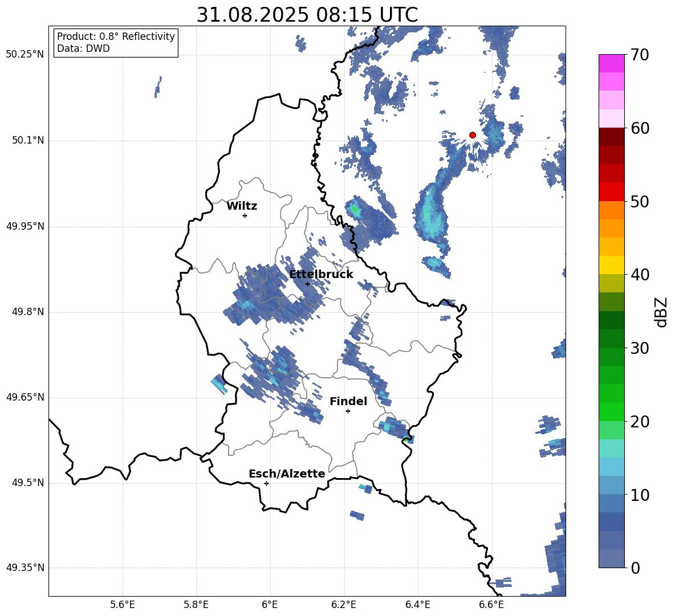Image resolution: width=675 pixels, height=616 pixels.
Task: Click the colorbar value 50
Action: pyautogui.click(x=640, y=201)
